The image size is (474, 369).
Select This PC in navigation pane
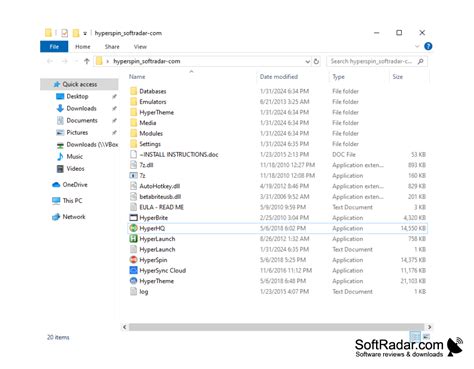pyautogui.click(x=72, y=200)
